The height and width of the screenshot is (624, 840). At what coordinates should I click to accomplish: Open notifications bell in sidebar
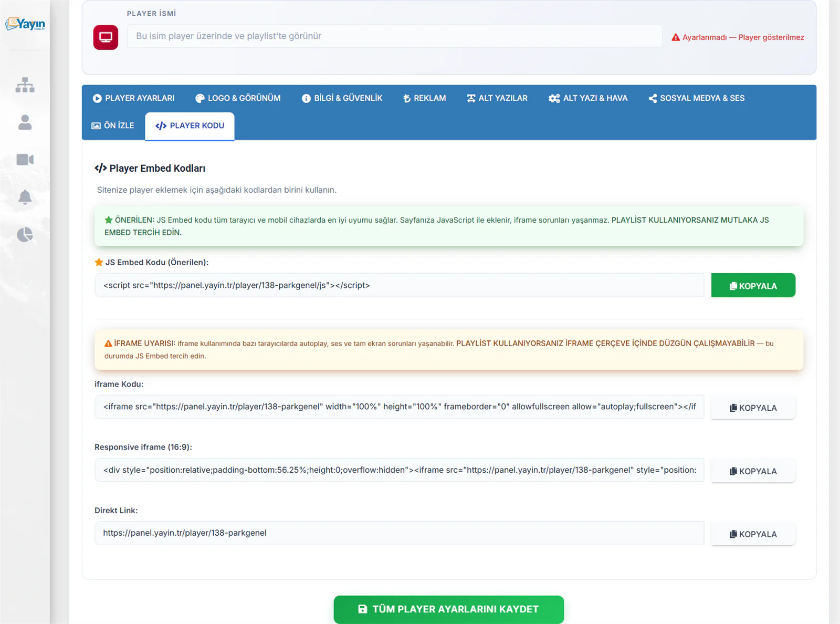tap(25, 197)
